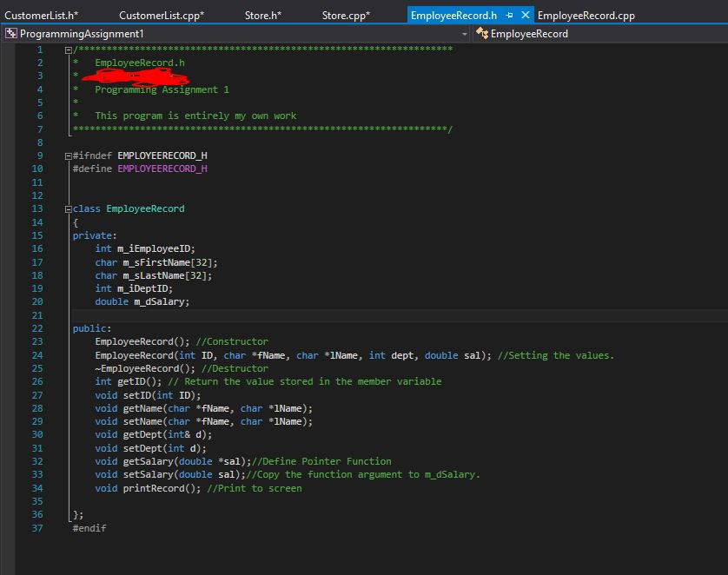Collapse the #ifndef EMPLOYEERECORD_H region
The image size is (728, 575).
68,155
